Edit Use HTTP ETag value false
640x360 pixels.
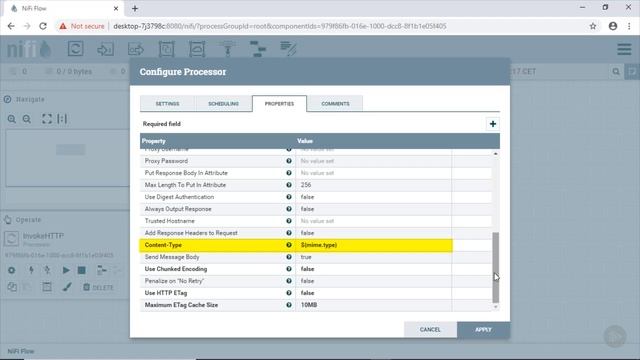click(373, 293)
